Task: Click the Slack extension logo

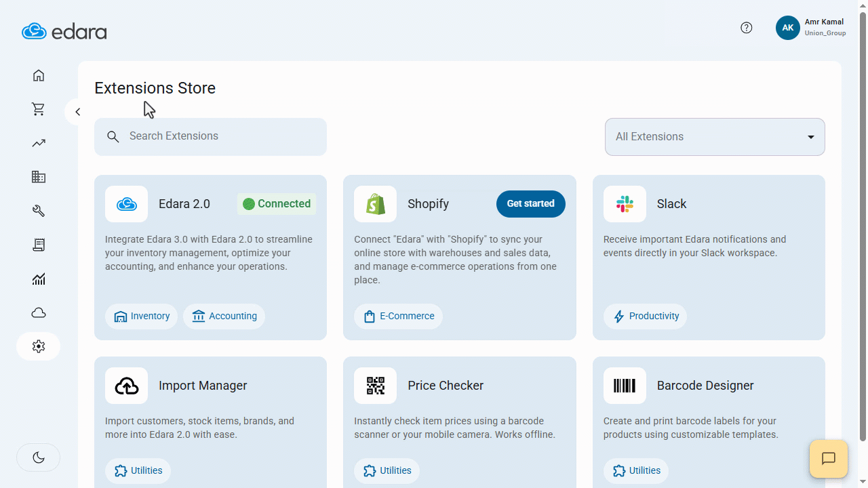Action: coord(625,204)
